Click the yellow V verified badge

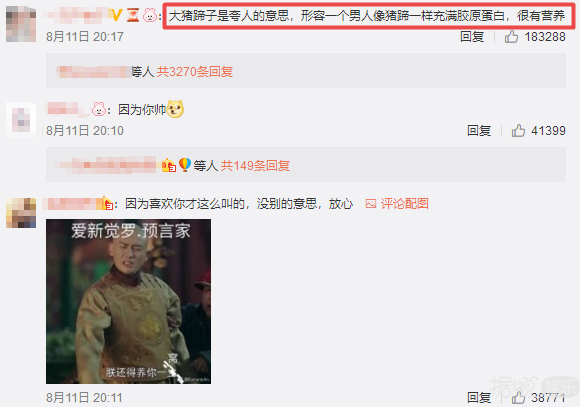point(117,15)
